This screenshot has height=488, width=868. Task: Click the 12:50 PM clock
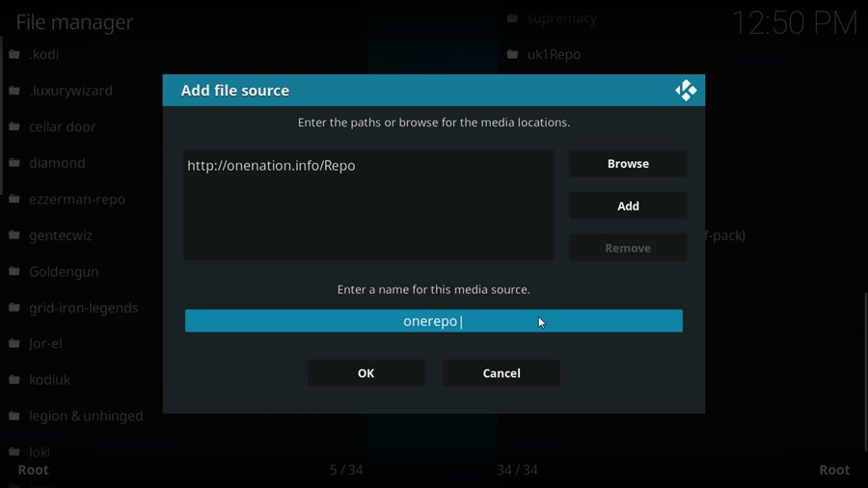coord(795,23)
